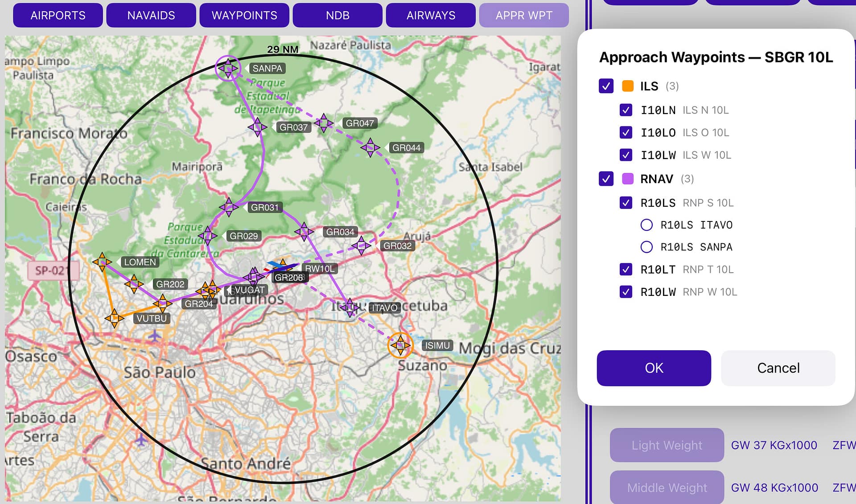This screenshot has height=504, width=856.
Task: Uncheck the R10LS RNP S 10L checkbox
Action: pyautogui.click(x=626, y=203)
